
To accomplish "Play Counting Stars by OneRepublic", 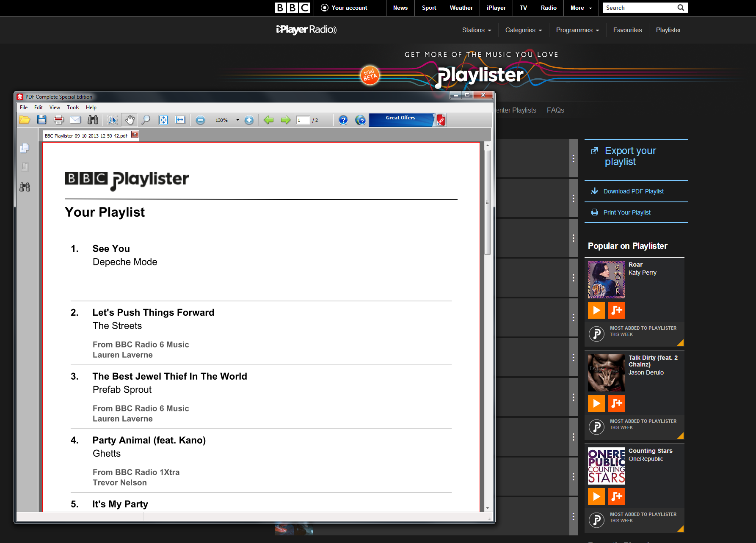I will point(596,496).
